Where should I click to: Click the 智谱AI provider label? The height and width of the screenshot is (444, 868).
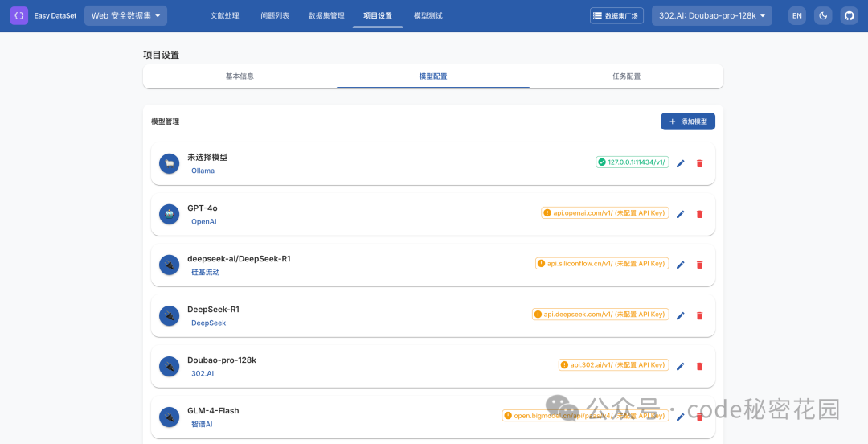[202, 424]
